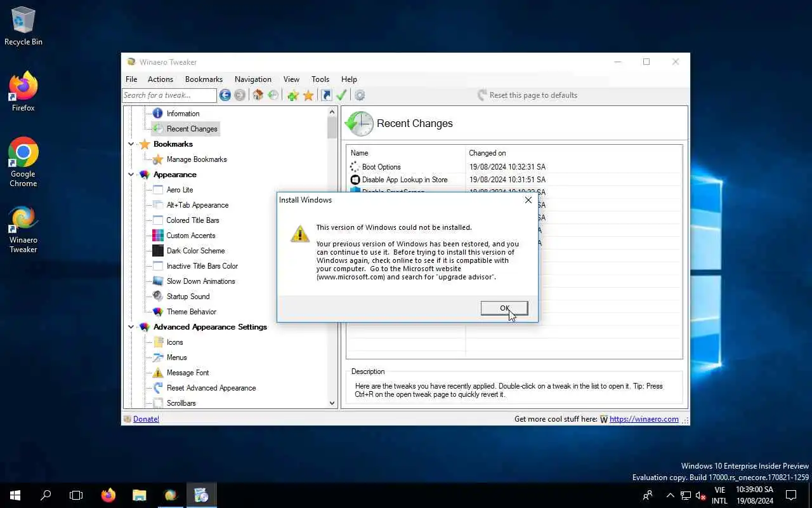Go to the Home page icon
This screenshot has width=812, height=508.
(258, 95)
